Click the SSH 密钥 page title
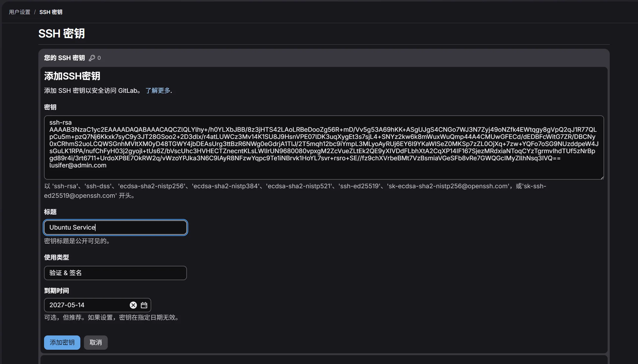 (x=62, y=34)
